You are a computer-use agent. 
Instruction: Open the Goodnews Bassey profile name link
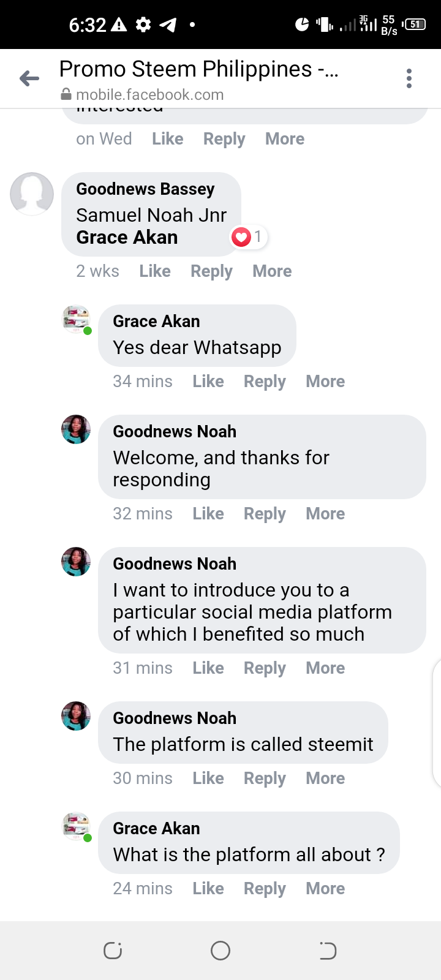click(145, 189)
